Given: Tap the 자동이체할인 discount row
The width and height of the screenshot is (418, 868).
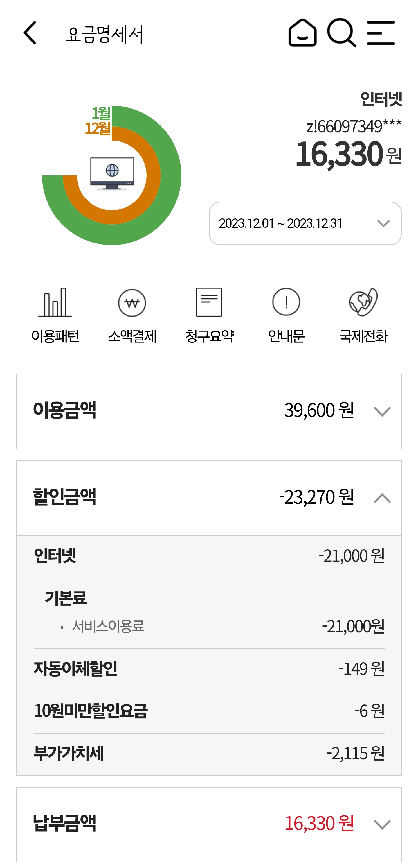Looking at the screenshot, I should coord(209,669).
